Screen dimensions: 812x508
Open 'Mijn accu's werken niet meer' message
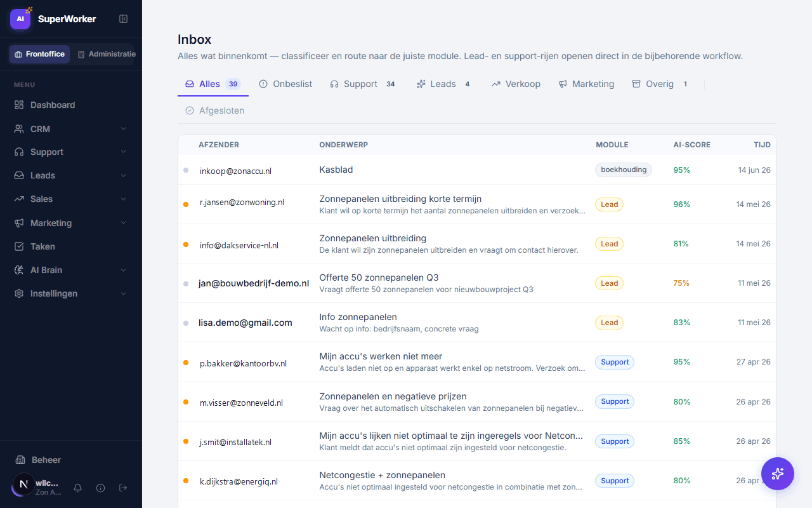pyautogui.click(x=477, y=362)
